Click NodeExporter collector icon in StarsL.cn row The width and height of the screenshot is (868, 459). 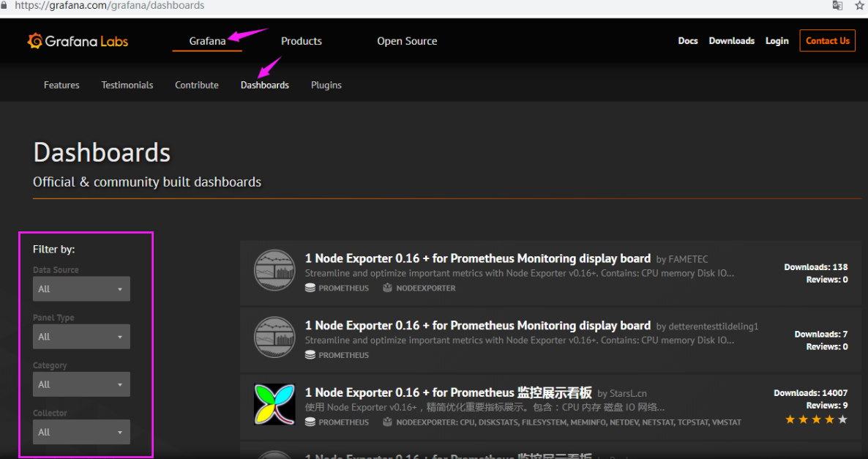point(387,422)
